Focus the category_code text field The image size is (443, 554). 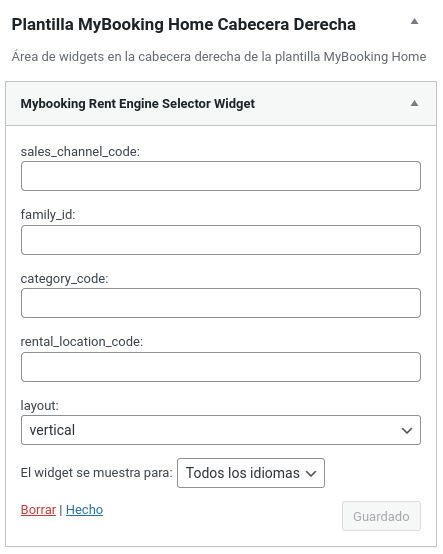click(221, 303)
